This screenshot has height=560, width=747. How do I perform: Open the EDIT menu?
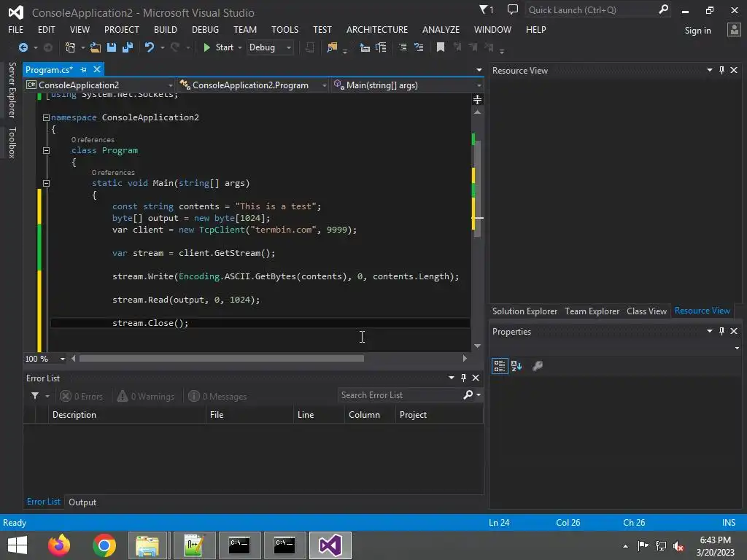pos(46,29)
